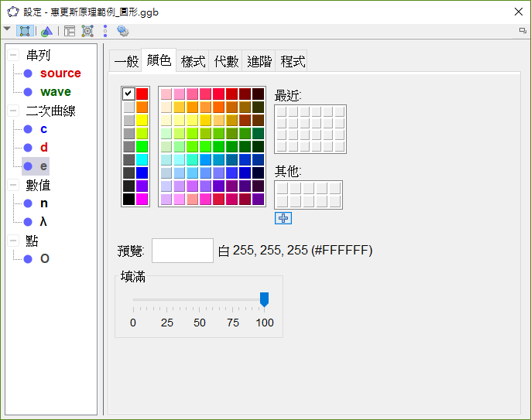Select the 顏色 tab
Screen dimensions: 531x420
pos(159,60)
